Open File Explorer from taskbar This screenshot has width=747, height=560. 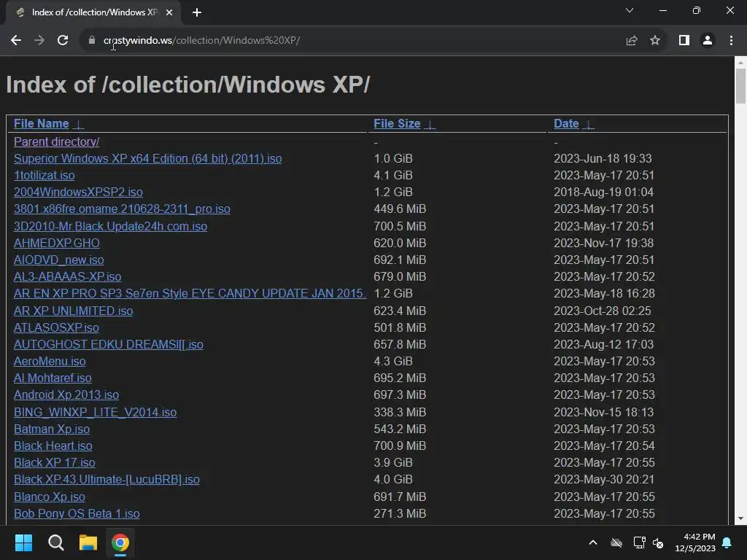pyautogui.click(x=88, y=542)
